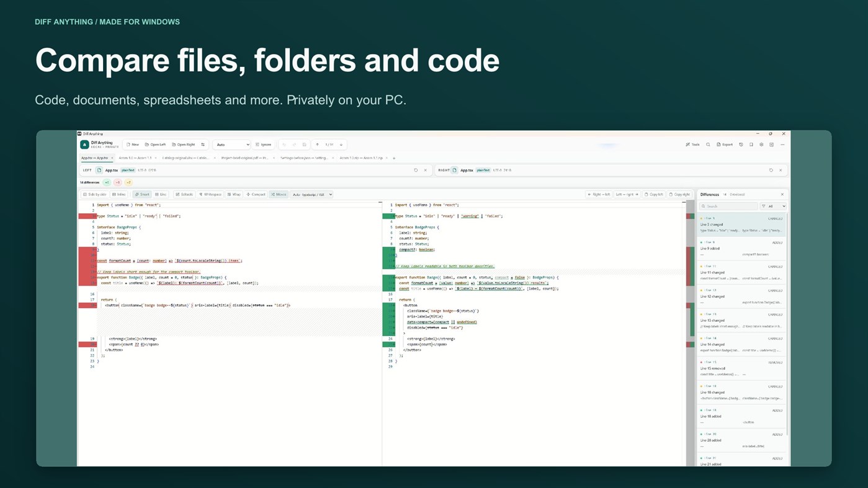Screen dimensions: 868x488
Task: Click the New button
Action: (133, 144)
